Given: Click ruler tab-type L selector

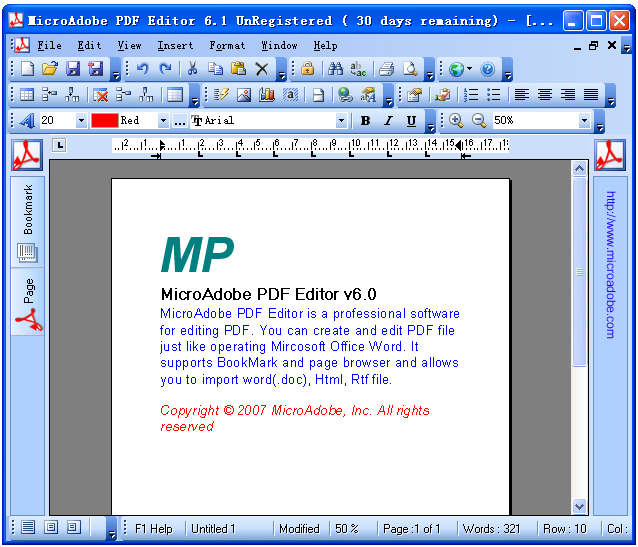Looking at the screenshot, I should tap(59, 145).
